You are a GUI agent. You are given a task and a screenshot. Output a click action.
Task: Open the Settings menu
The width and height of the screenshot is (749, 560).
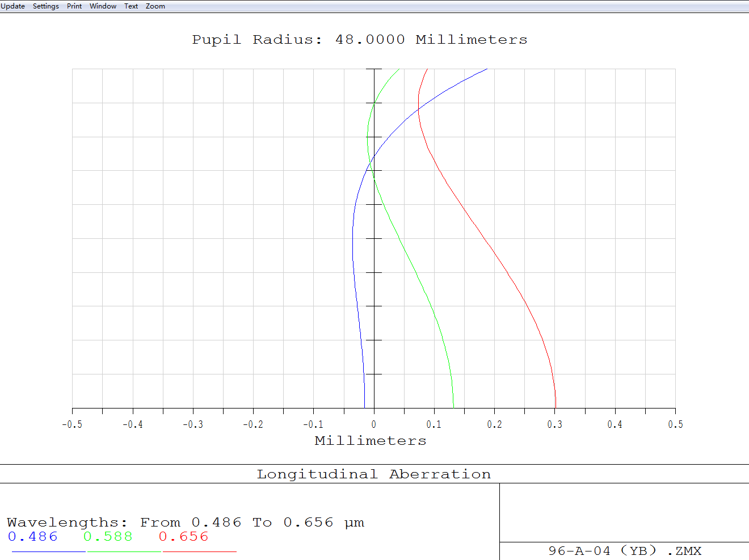pos(45,6)
